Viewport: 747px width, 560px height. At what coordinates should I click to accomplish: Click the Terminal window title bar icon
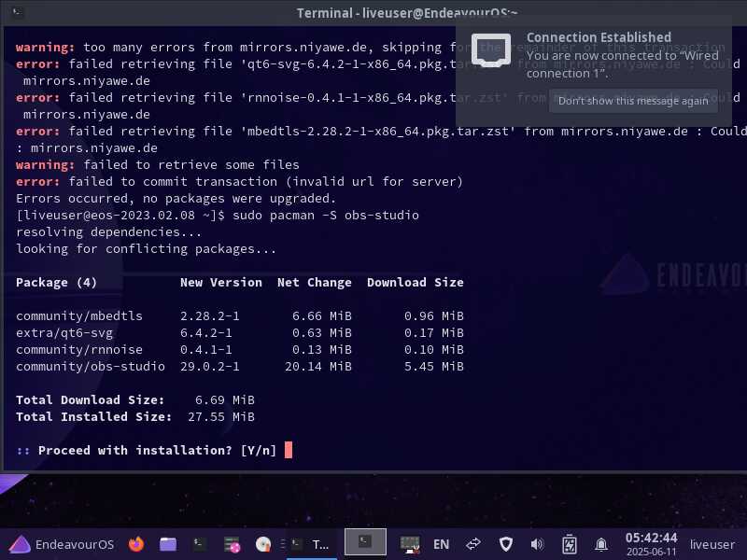pos(17,12)
